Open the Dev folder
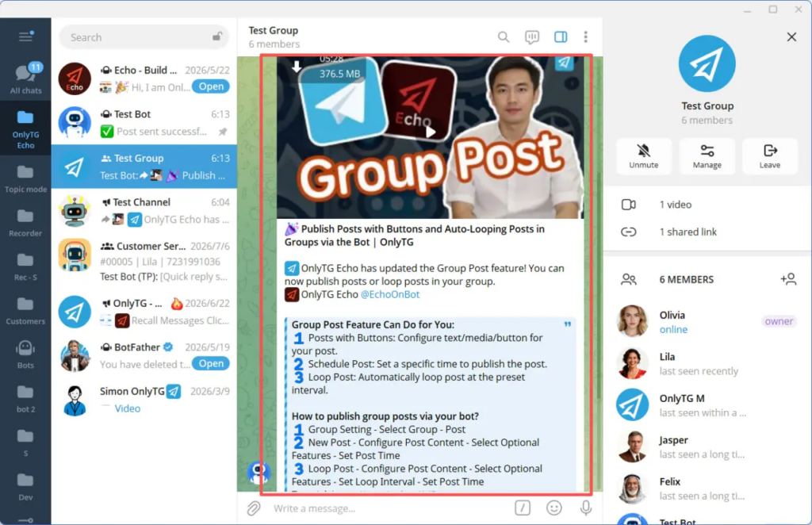The height and width of the screenshot is (525, 812). point(25,487)
